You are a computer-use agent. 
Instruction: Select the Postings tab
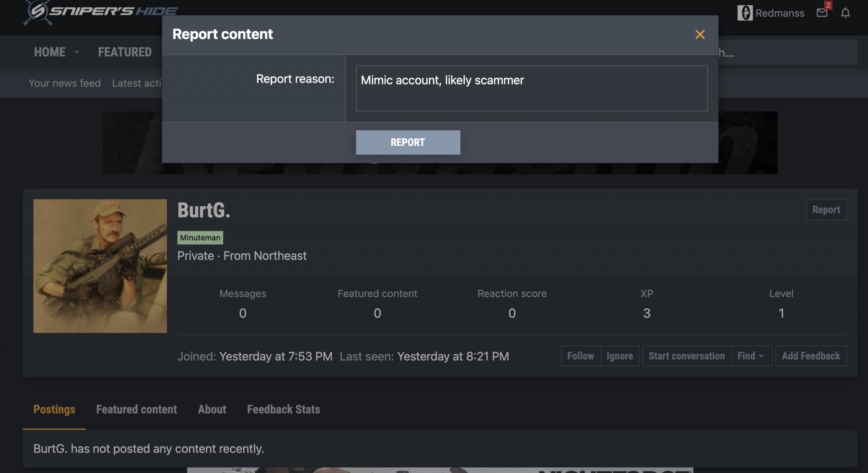54,409
